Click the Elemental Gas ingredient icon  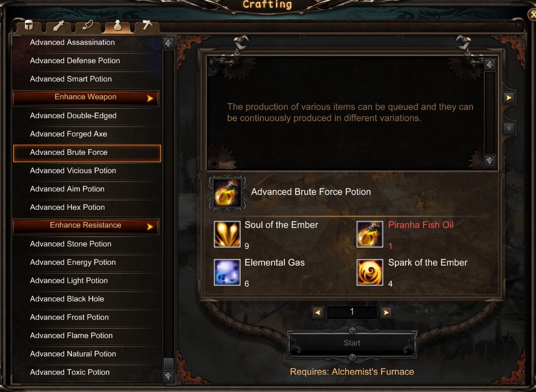coord(227,272)
